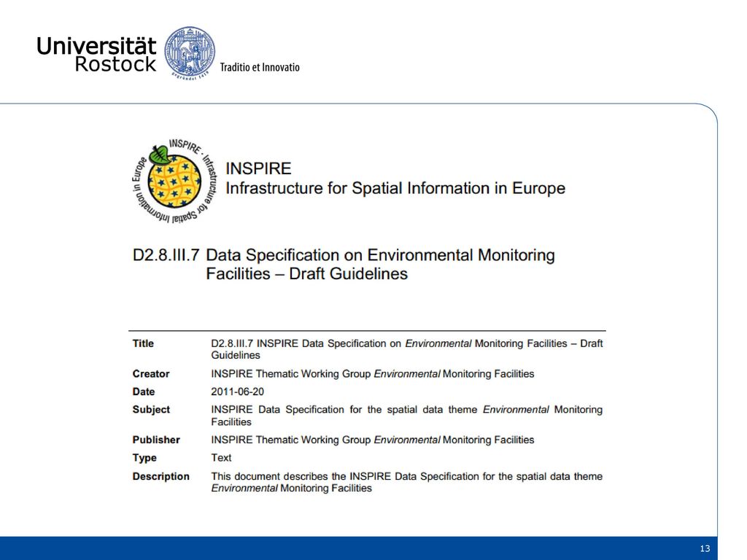This screenshot has height=560, width=747.
Task: Click the "Publisher" row label
Action: (156, 440)
